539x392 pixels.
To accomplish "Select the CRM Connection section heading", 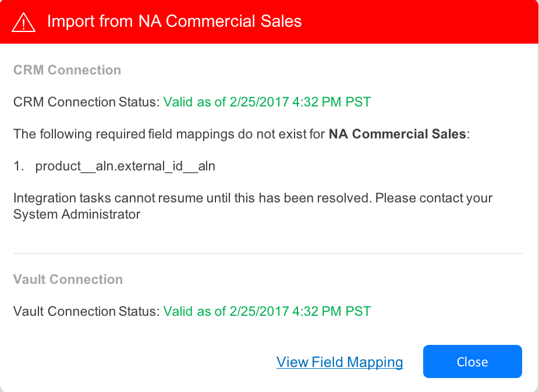I will (67, 70).
